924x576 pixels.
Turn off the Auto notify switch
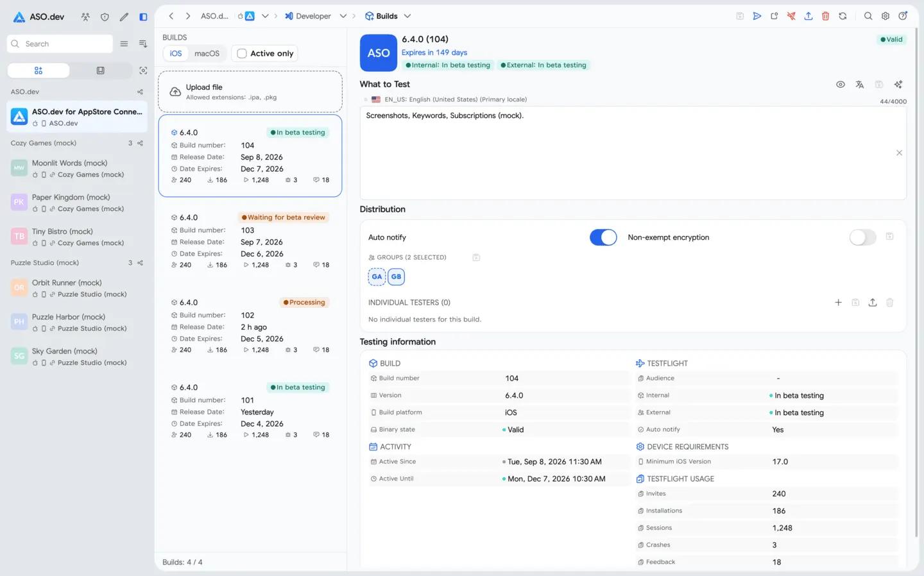click(x=603, y=237)
